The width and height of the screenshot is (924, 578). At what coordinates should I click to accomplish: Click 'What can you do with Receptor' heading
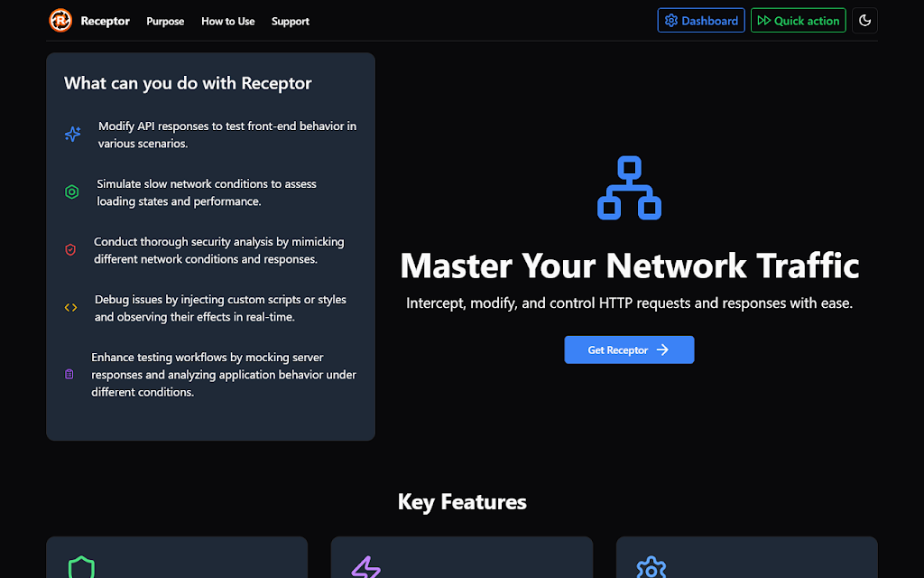coord(188,83)
